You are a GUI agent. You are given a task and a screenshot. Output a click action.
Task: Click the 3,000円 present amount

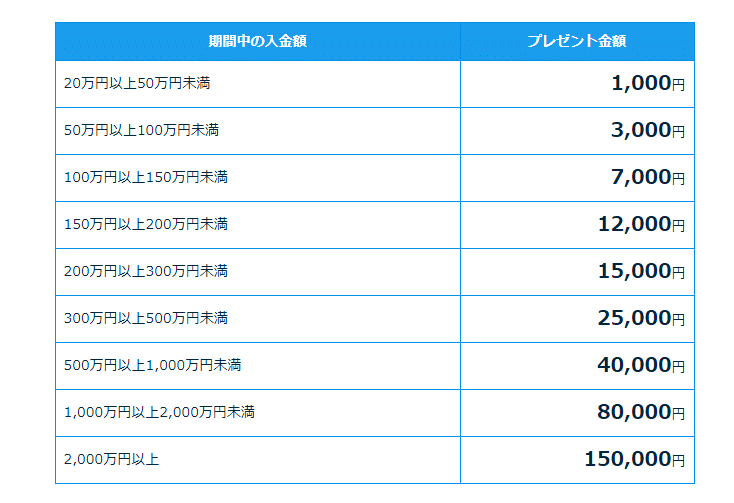click(x=648, y=130)
